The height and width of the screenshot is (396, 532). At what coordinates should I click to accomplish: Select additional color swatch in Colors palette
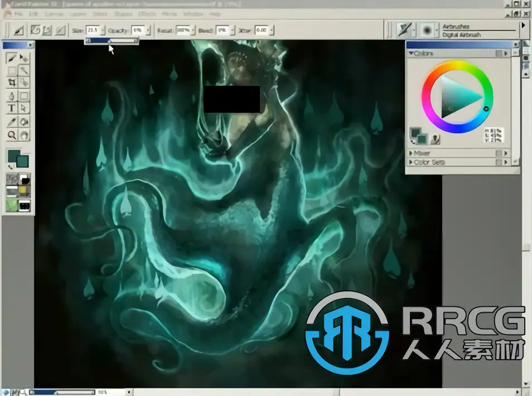point(422,139)
